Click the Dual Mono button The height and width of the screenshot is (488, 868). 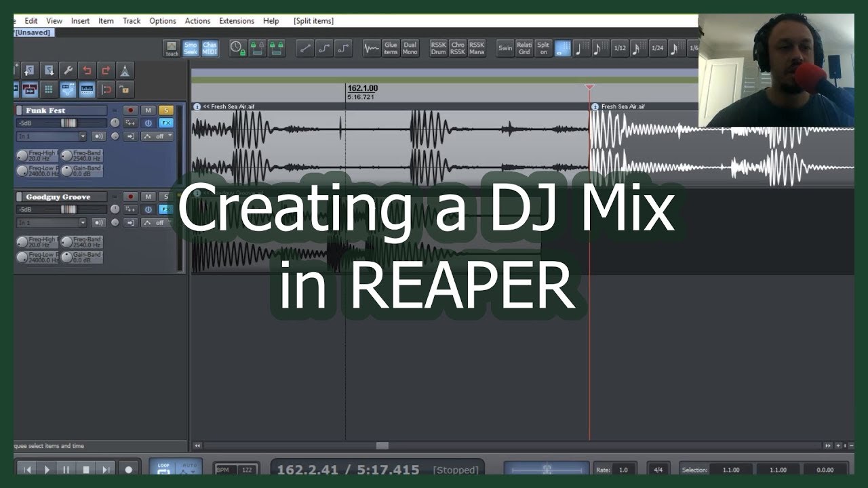tap(410, 48)
